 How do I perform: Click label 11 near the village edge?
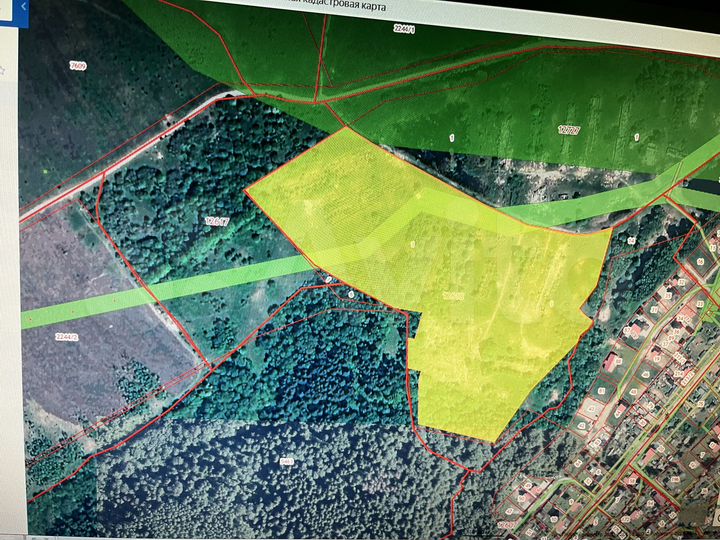(x=632, y=241)
